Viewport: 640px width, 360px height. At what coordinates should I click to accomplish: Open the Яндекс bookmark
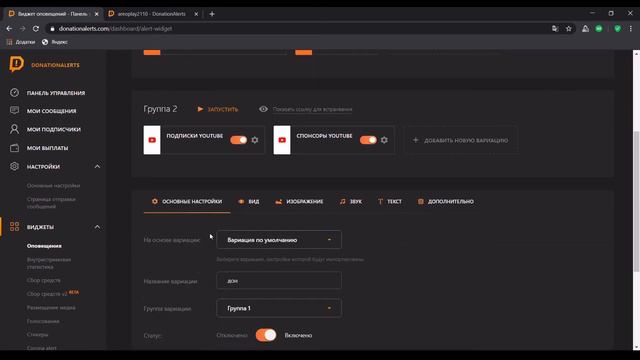(x=55, y=42)
